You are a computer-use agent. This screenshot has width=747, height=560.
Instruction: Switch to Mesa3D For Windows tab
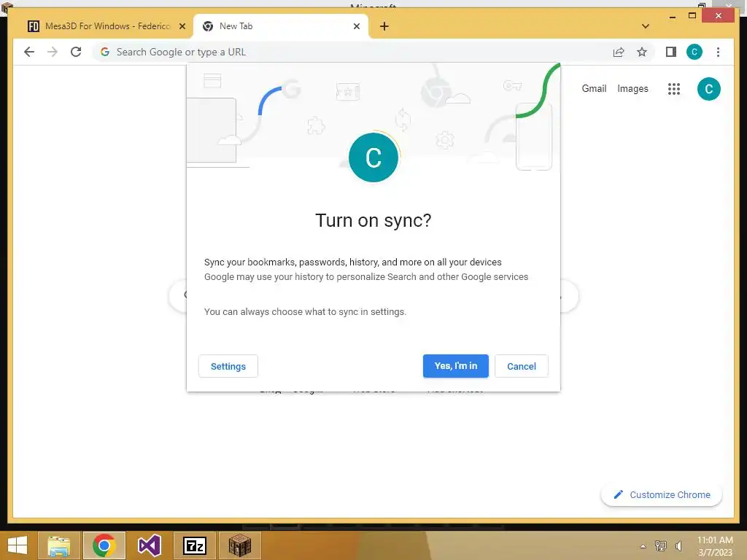pyautogui.click(x=107, y=26)
